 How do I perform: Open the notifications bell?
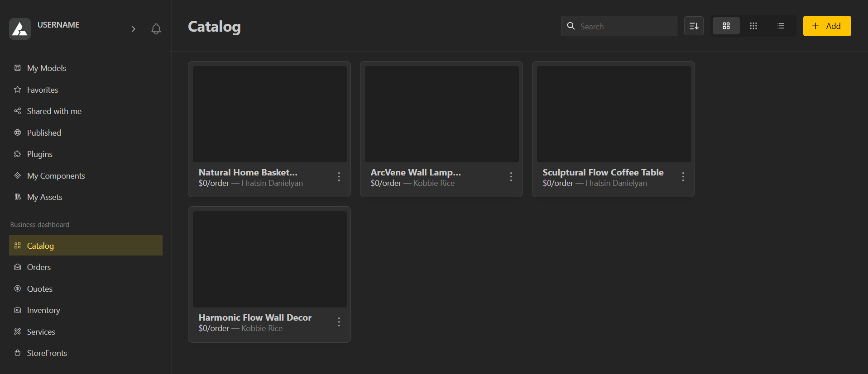[x=156, y=29]
